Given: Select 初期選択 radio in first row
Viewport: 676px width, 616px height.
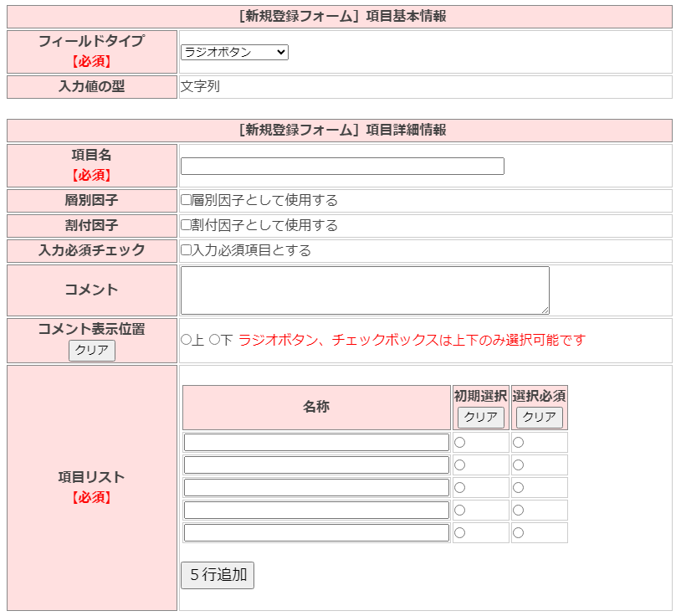Looking at the screenshot, I should (x=459, y=443).
